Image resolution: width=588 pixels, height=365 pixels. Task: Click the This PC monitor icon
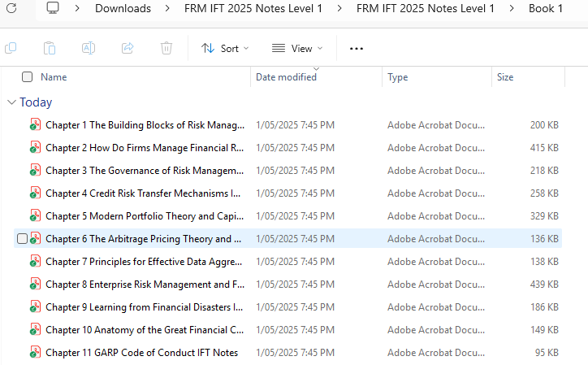[53, 8]
